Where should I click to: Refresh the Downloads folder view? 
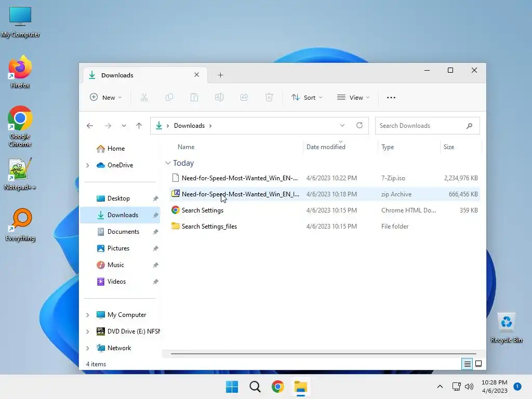(x=360, y=126)
